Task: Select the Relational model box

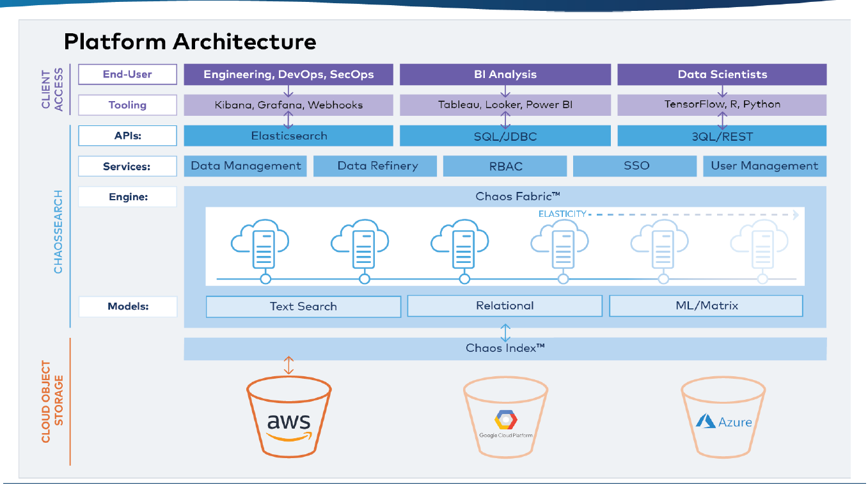Action: 505,306
